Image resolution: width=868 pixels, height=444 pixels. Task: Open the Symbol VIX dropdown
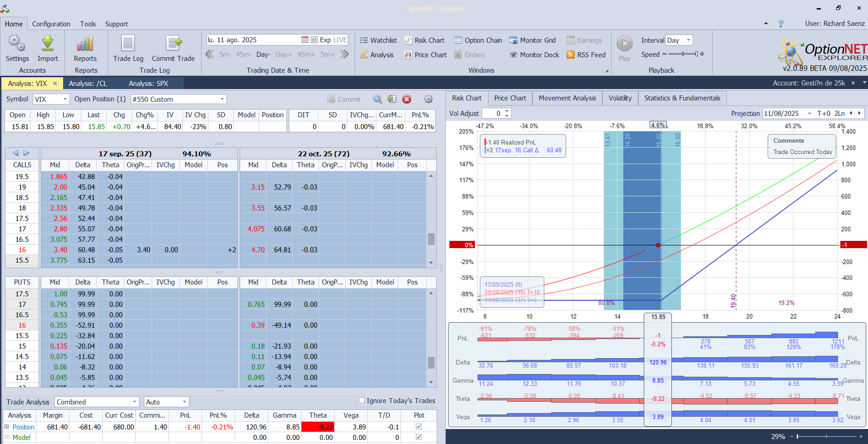tap(65, 99)
